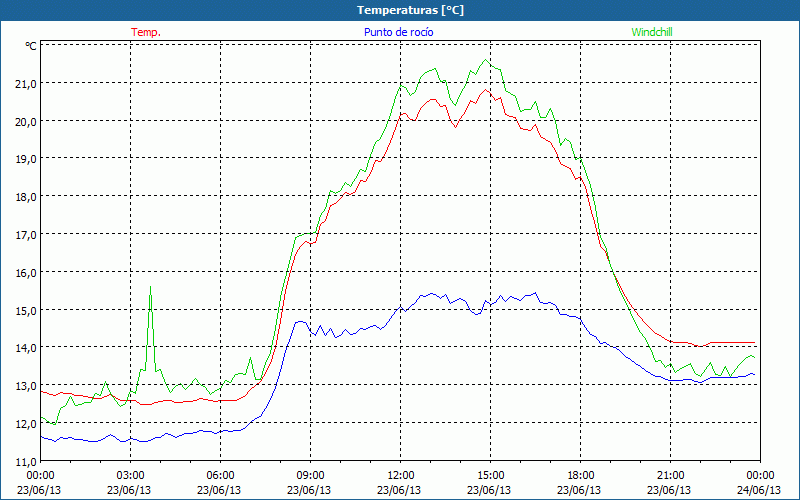
Task: Click the 19,0 y-axis value
Action: [26, 159]
